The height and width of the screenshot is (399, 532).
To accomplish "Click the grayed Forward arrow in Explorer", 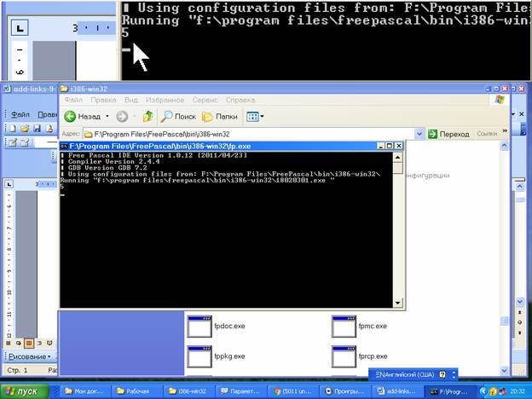I will point(122,116).
